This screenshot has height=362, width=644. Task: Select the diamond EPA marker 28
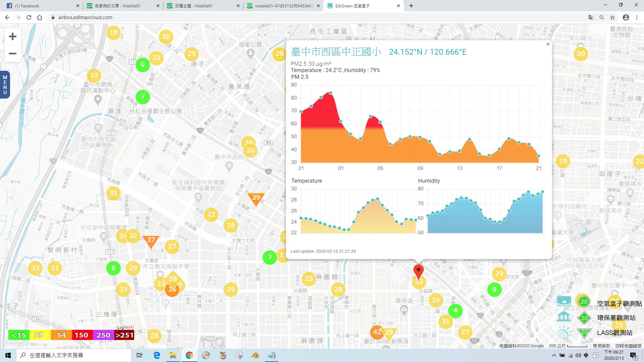[173, 278]
